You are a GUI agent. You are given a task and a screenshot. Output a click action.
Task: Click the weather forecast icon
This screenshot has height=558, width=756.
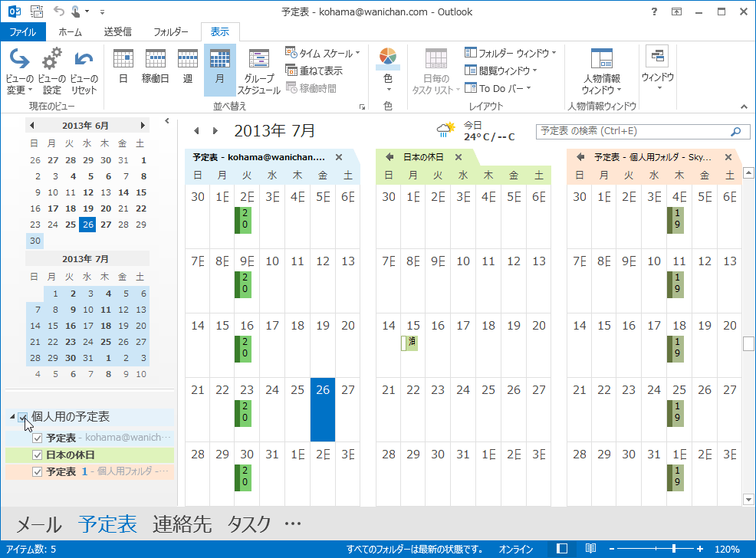[446, 129]
